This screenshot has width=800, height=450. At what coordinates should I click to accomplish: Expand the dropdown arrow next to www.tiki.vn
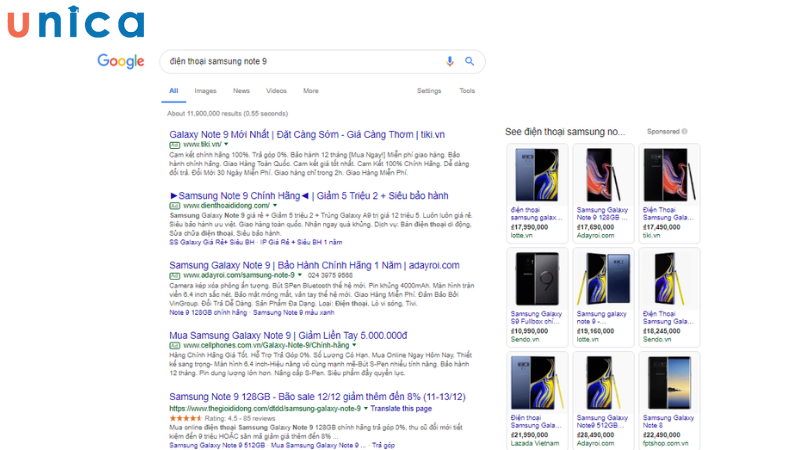pyautogui.click(x=226, y=144)
